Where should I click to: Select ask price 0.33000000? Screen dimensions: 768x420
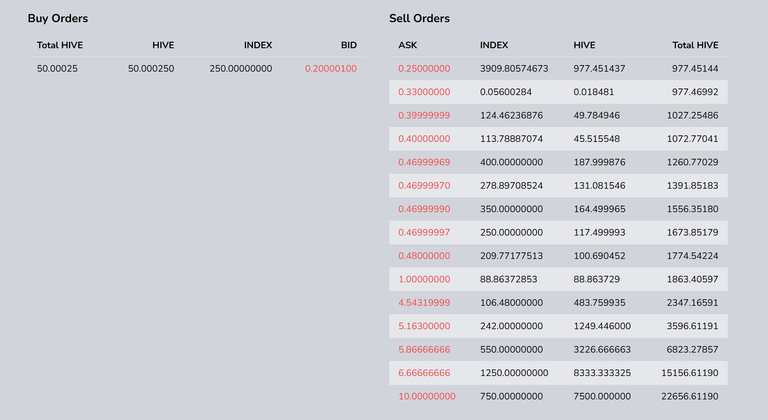point(424,92)
